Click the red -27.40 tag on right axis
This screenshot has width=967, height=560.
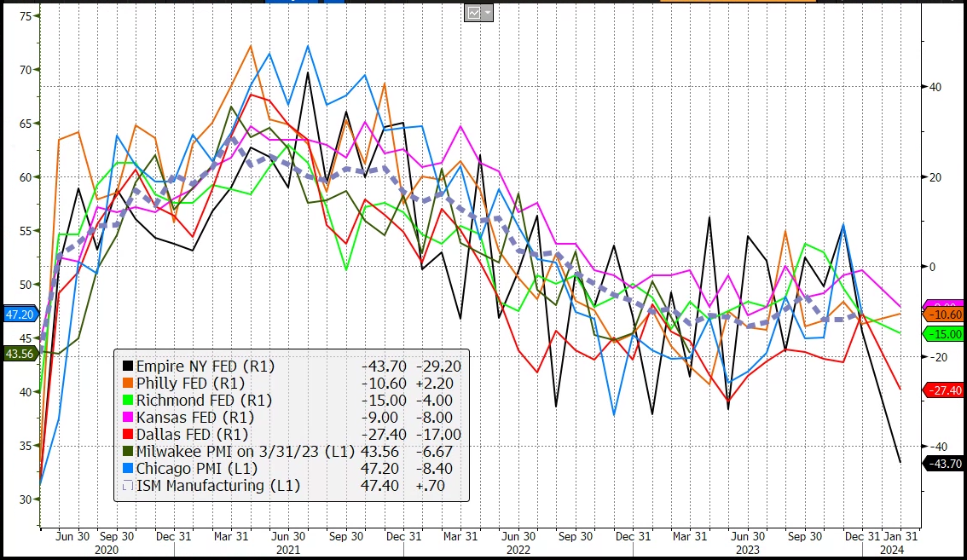click(x=944, y=390)
